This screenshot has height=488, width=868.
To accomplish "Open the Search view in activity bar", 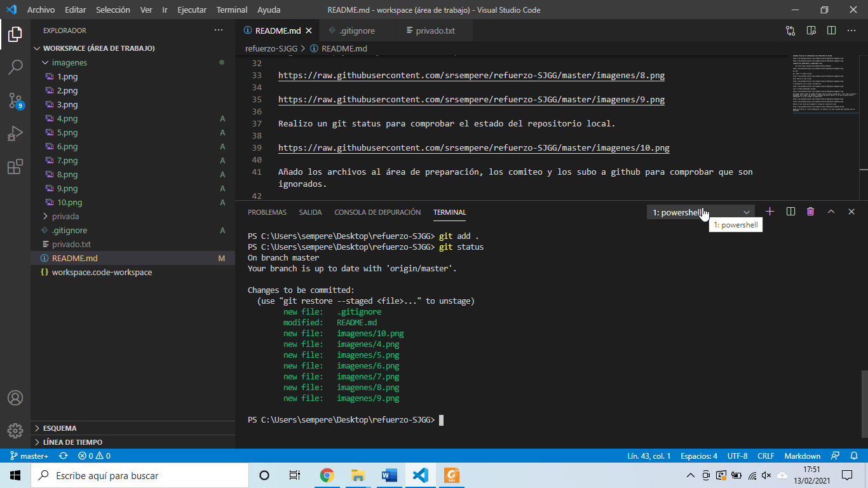I will click(x=15, y=67).
